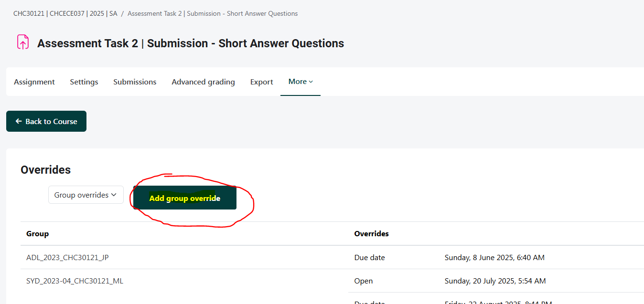Click the Assessment Task 2 page title
Image resolution: width=644 pixels, height=304 pixels.
click(x=191, y=43)
